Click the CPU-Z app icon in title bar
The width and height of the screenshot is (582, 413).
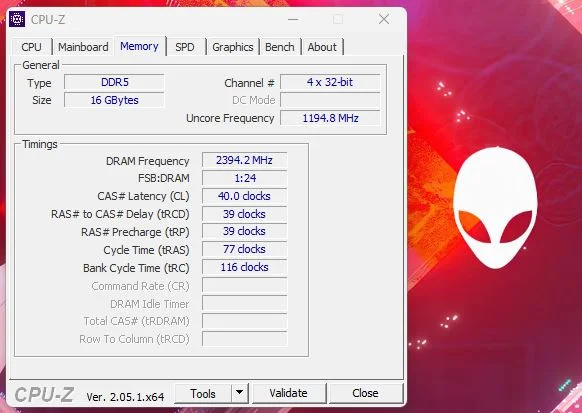tap(17, 19)
